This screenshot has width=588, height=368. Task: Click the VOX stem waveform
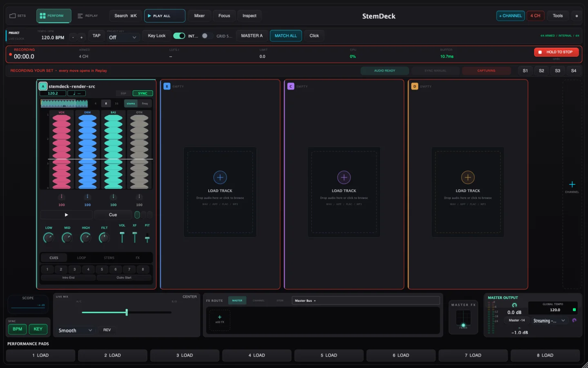pyautogui.click(x=62, y=151)
